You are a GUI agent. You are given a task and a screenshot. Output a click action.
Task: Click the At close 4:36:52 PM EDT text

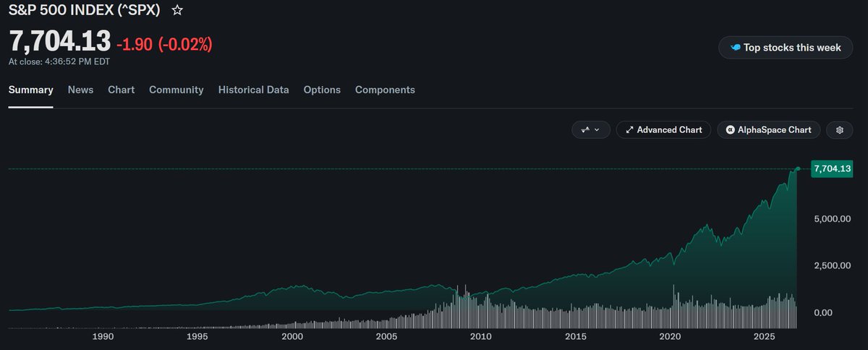pyautogui.click(x=59, y=61)
